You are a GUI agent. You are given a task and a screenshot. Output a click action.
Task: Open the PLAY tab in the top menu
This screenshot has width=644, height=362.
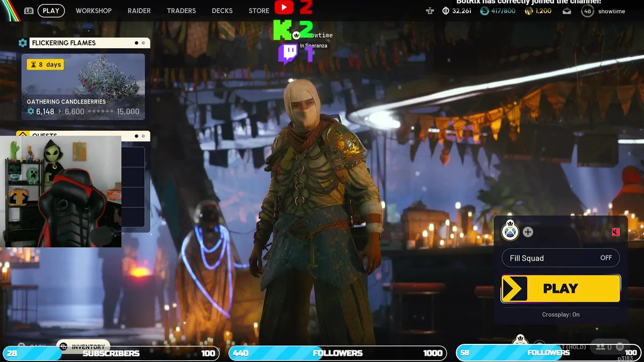(x=51, y=11)
